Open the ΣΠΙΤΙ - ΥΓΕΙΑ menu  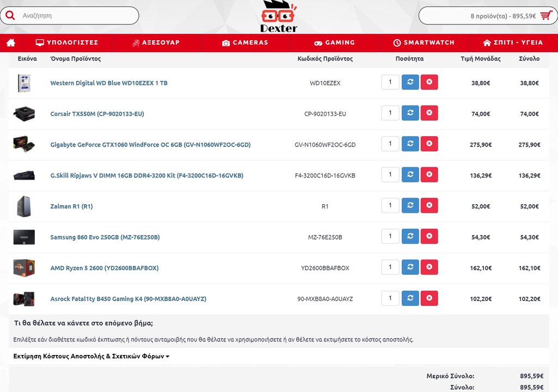click(x=513, y=42)
